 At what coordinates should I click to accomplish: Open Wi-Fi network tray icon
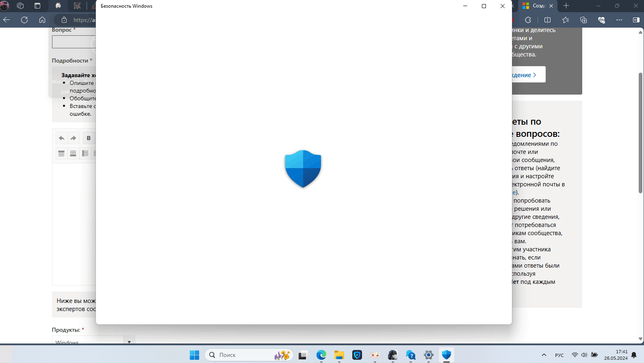pos(575,355)
